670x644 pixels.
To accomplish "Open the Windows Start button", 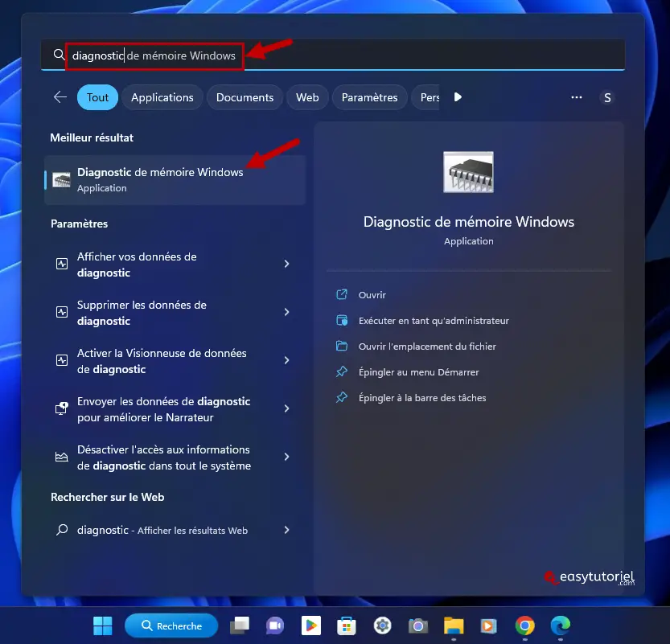I will point(103,626).
